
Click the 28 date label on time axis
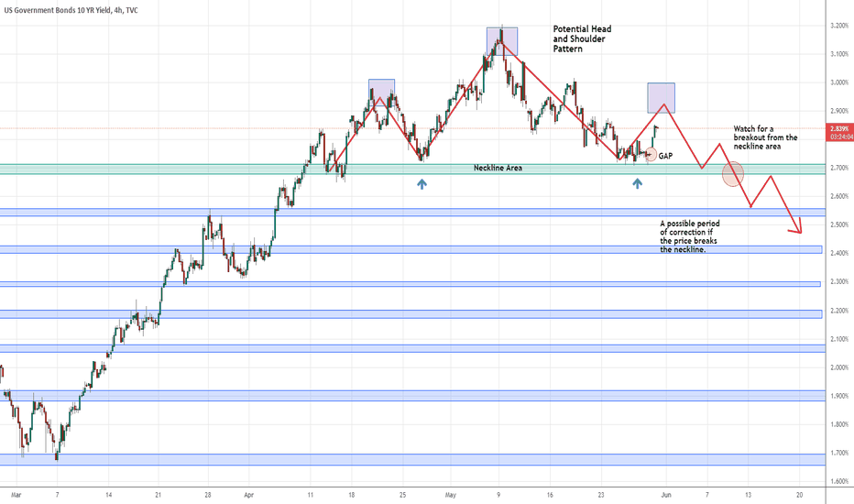point(208,495)
